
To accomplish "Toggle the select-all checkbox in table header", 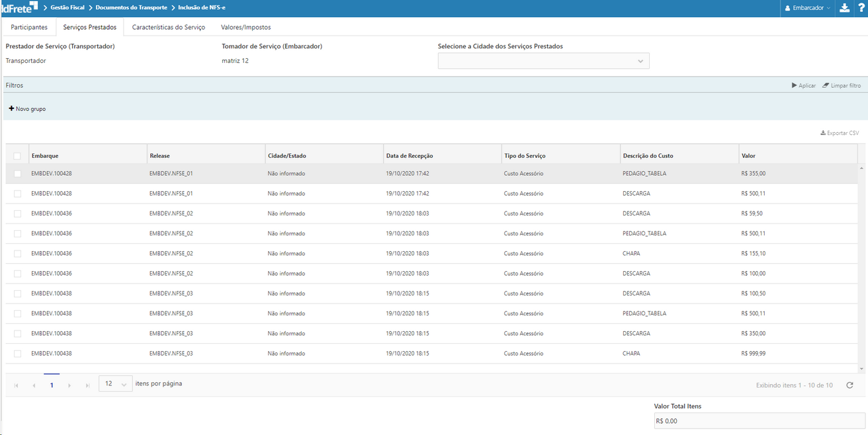I will 17,156.
